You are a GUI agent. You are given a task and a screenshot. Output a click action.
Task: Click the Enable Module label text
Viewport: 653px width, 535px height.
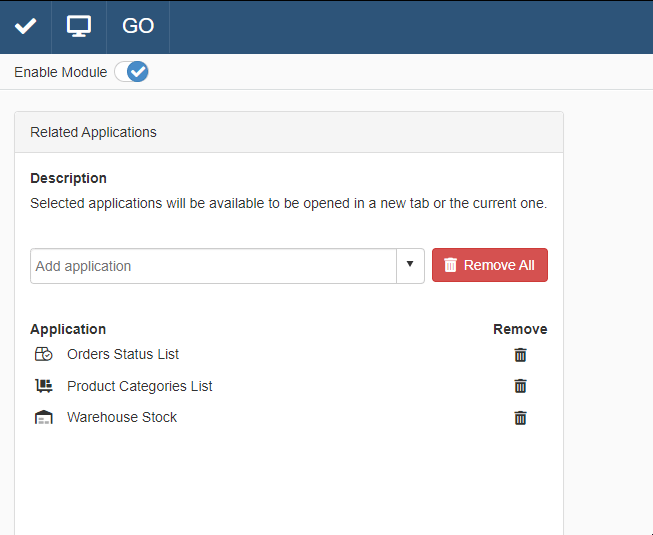coord(60,72)
